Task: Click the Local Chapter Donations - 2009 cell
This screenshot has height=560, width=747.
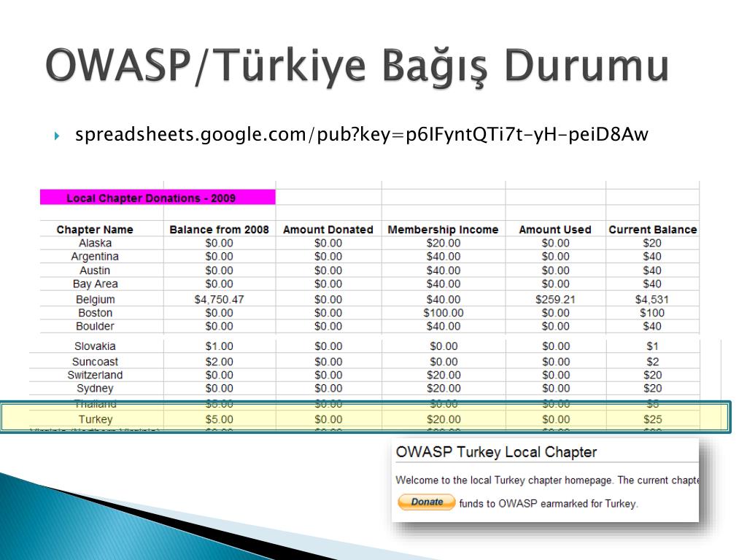Action: tap(158, 198)
